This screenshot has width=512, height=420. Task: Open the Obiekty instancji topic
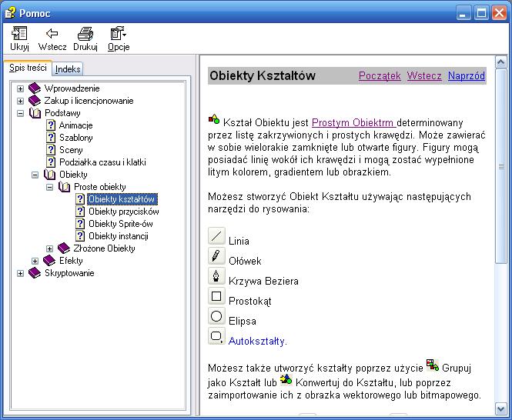119,236
